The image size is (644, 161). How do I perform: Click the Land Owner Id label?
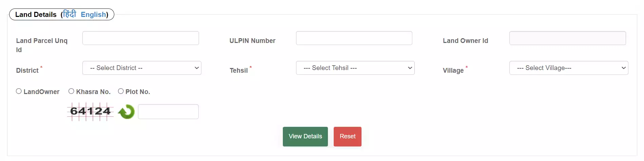(x=465, y=41)
